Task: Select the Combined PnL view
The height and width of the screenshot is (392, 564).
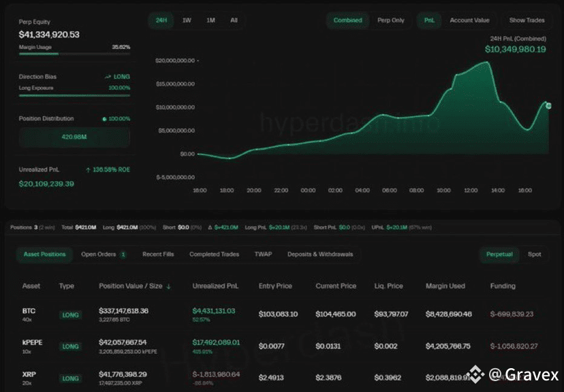Action: point(347,20)
